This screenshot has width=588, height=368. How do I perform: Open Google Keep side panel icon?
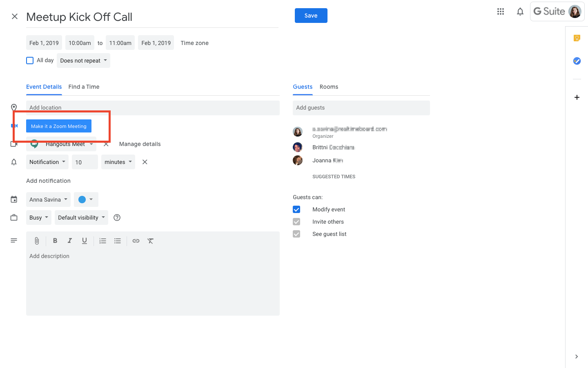tap(577, 38)
